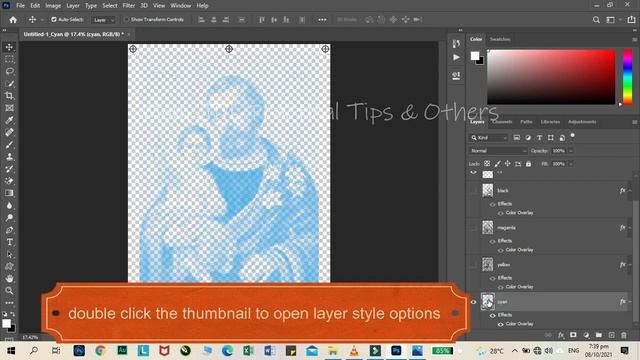Image resolution: width=640 pixels, height=360 pixels.
Task: Open the Normal blend mode dropdown
Action: coord(498,151)
